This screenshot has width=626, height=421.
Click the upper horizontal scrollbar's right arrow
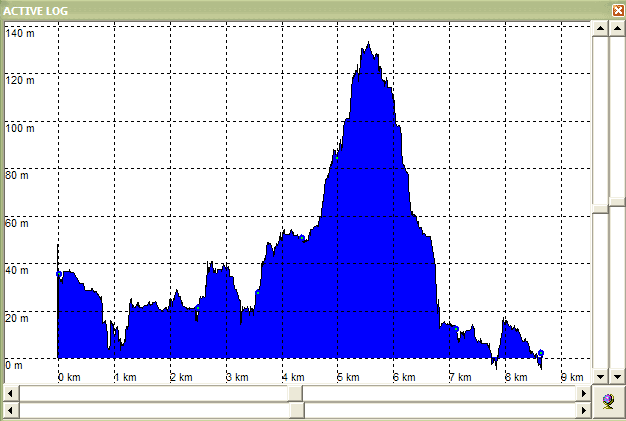(x=584, y=393)
